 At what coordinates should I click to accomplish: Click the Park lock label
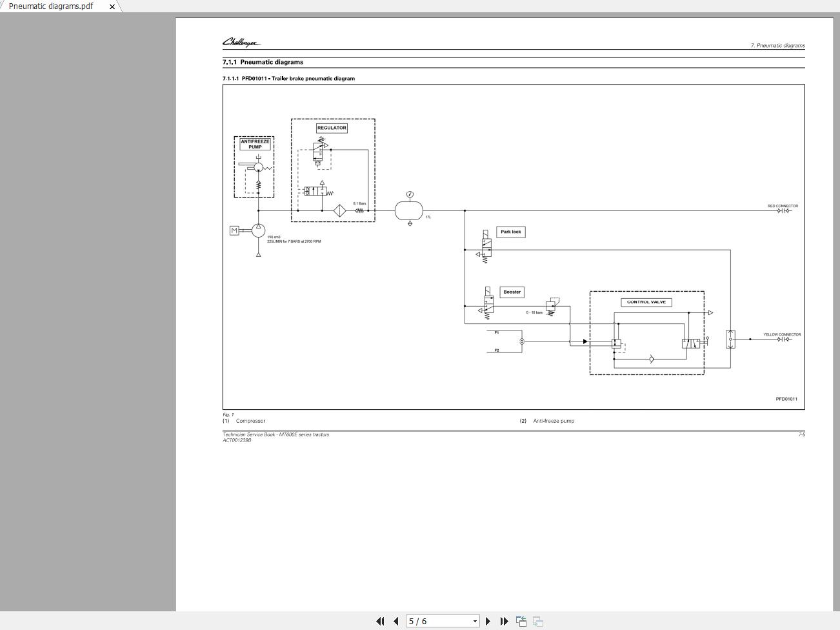511,232
